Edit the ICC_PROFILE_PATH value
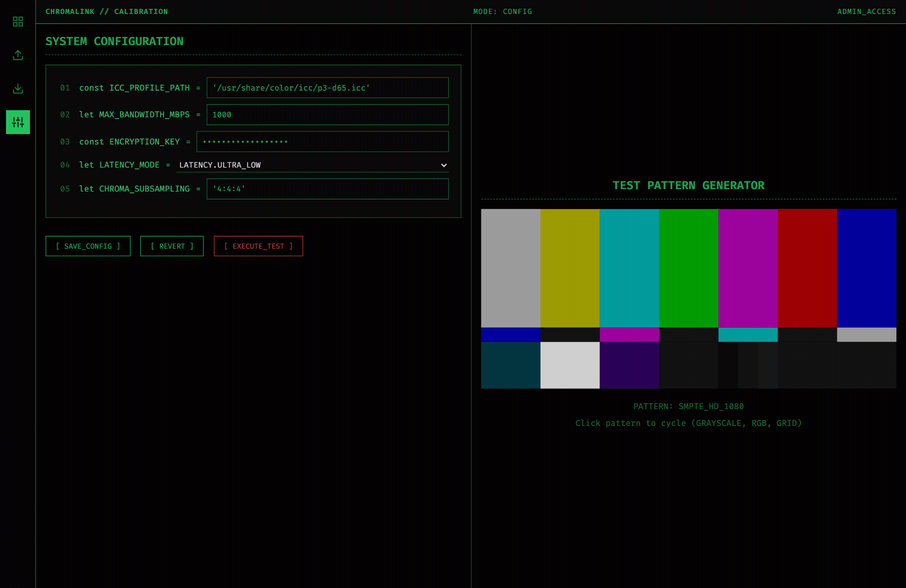 [x=327, y=88]
